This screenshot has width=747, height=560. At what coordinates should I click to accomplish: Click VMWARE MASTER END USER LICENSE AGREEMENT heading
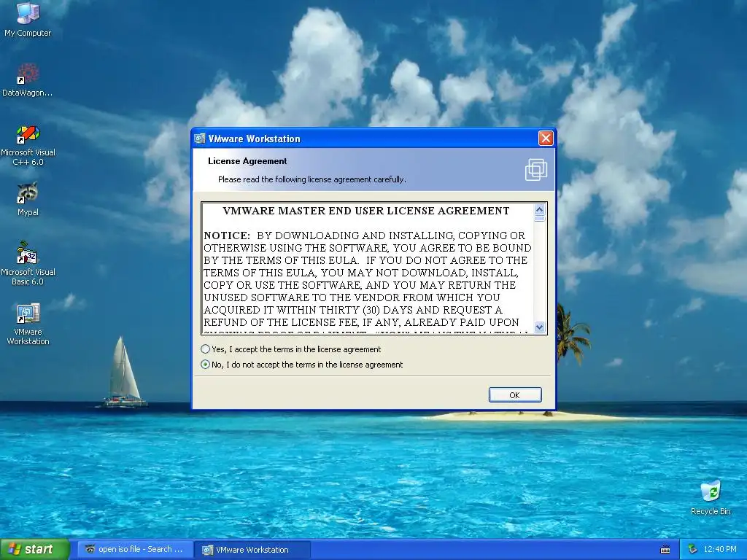pyautogui.click(x=366, y=211)
